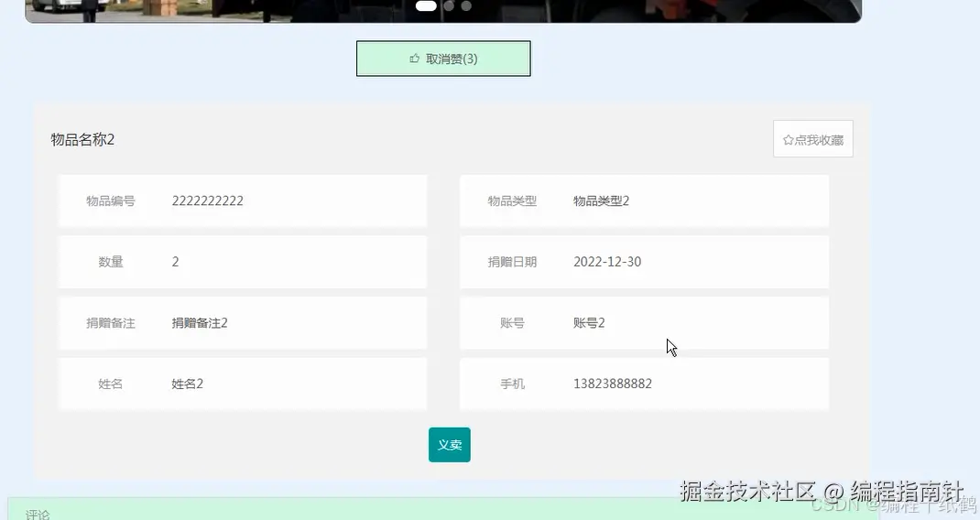980x520 pixels.
Task: Click the date value 2022-12-30
Action: pos(607,262)
